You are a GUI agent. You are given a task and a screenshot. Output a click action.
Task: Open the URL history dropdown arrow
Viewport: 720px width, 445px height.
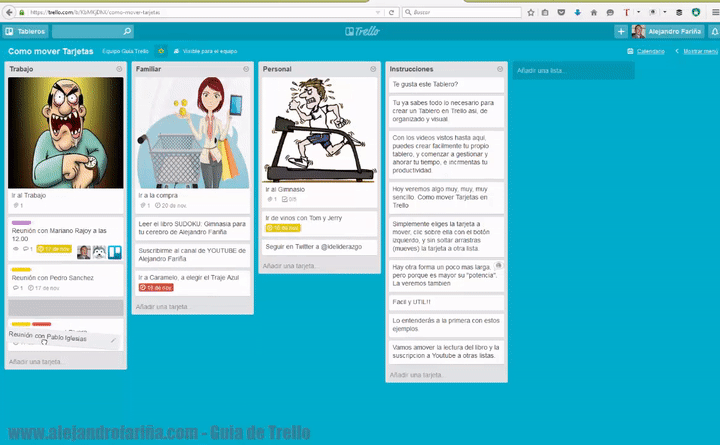378,12
